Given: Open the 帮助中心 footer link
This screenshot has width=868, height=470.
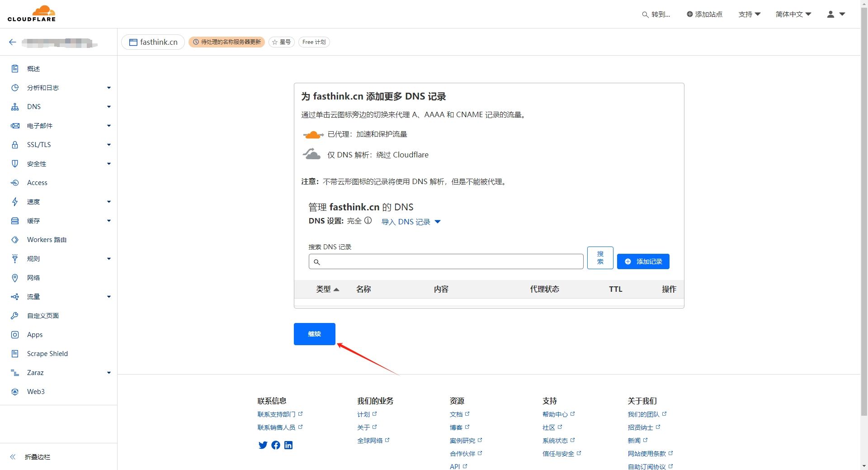Looking at the screenshot, I should pyautogui.click(x=559, y=414).
